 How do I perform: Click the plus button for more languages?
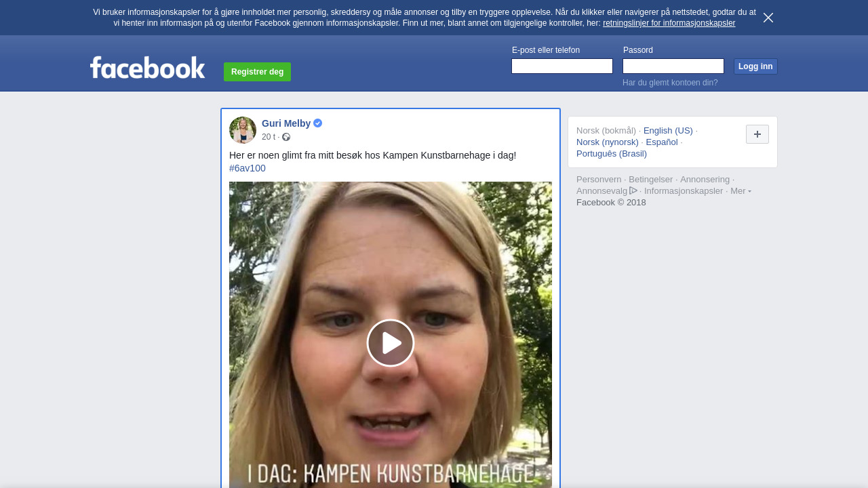click(757, 134)
